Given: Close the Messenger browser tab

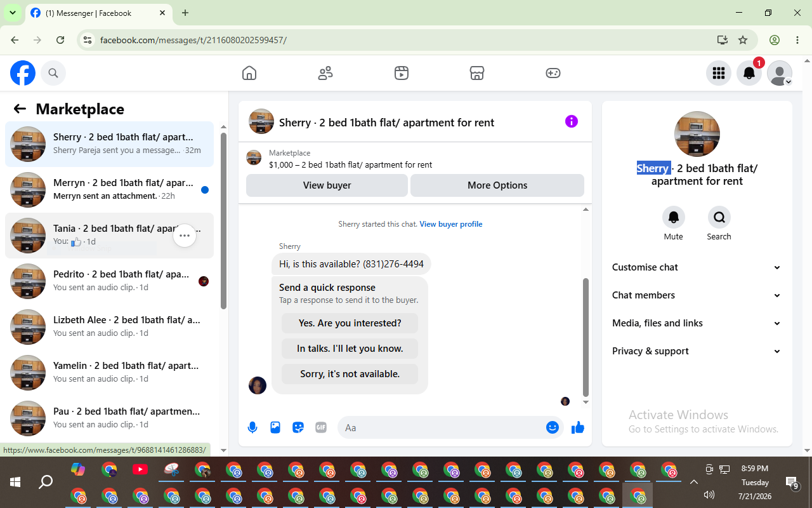Looking at the screenshot, I should (162, 13).
